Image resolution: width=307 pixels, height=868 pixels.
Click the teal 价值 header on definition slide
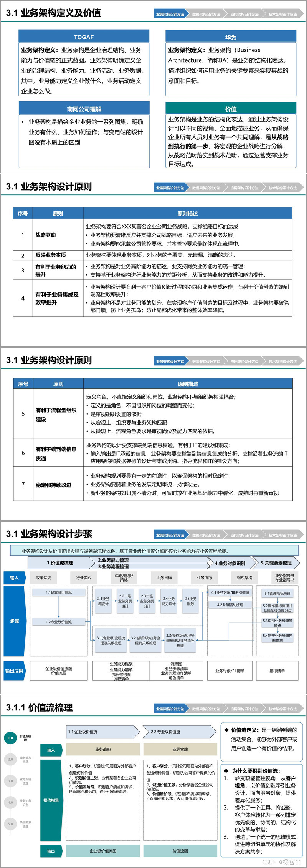coord(231,109)
